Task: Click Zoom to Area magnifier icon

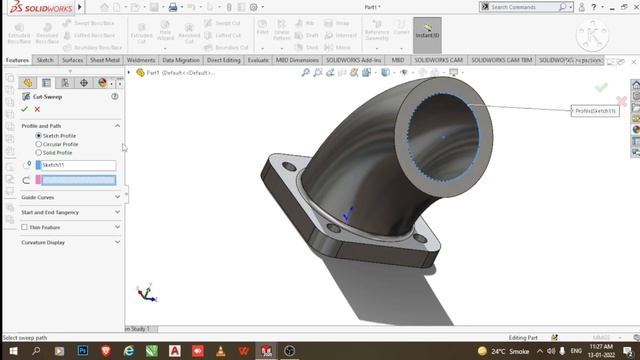Action: (x=318, y=73)
